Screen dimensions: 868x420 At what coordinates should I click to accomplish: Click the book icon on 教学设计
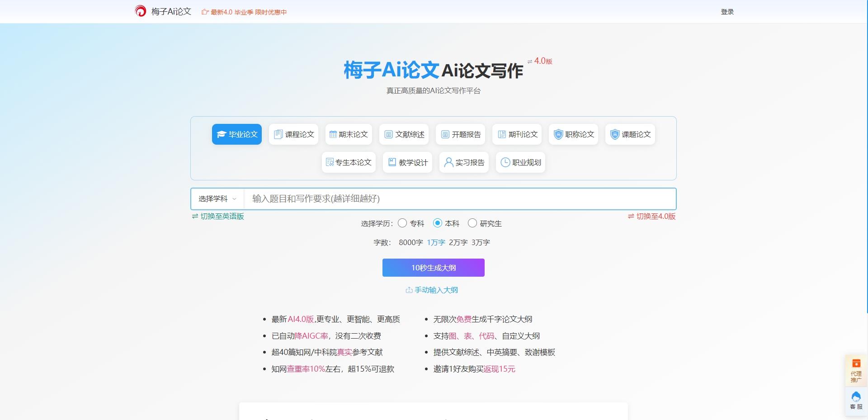392,162
